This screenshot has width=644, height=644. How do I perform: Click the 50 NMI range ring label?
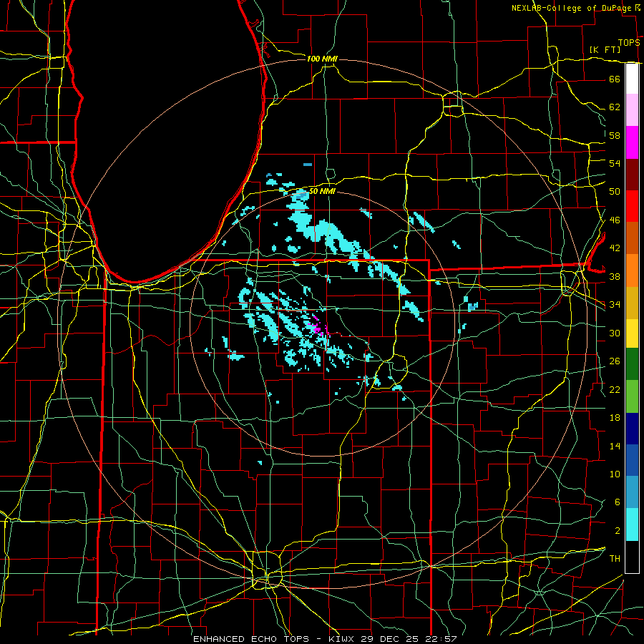(322, 191)
